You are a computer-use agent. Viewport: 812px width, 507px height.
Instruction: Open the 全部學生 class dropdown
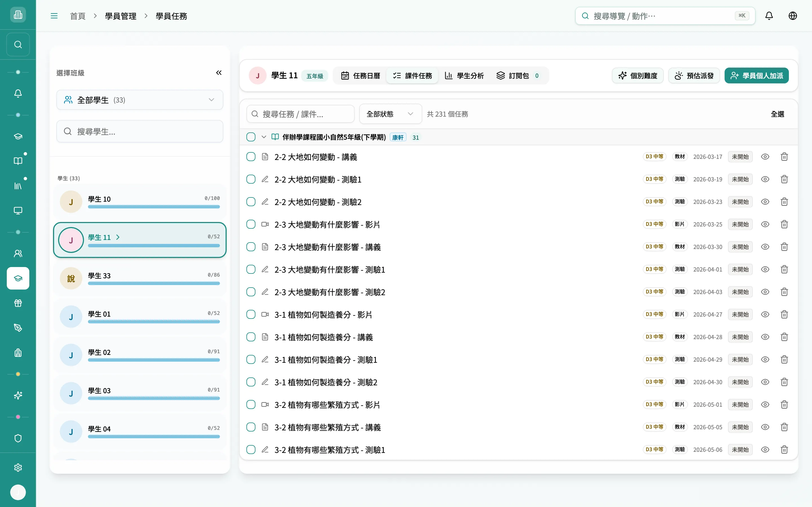point(140,100)
